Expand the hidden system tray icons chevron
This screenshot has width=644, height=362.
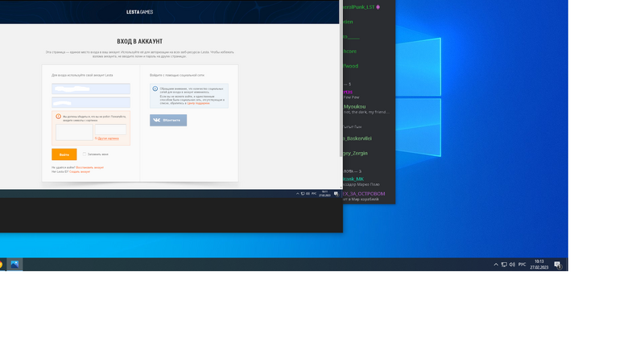(496, 265)
